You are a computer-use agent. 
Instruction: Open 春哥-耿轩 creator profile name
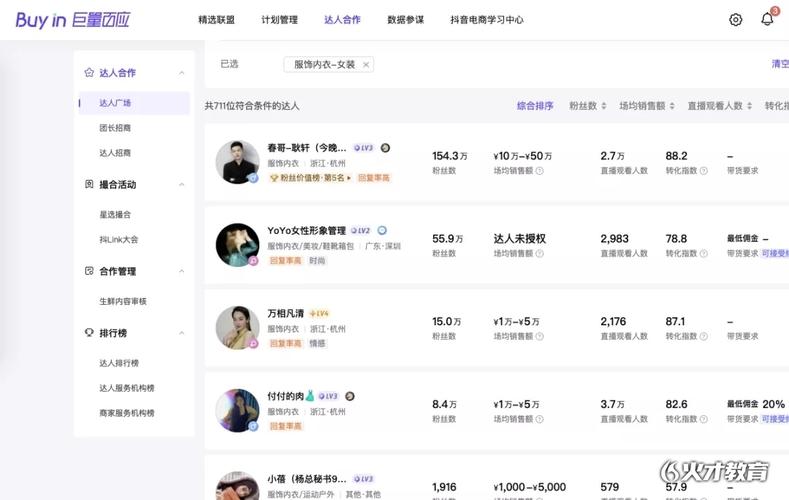307,148
